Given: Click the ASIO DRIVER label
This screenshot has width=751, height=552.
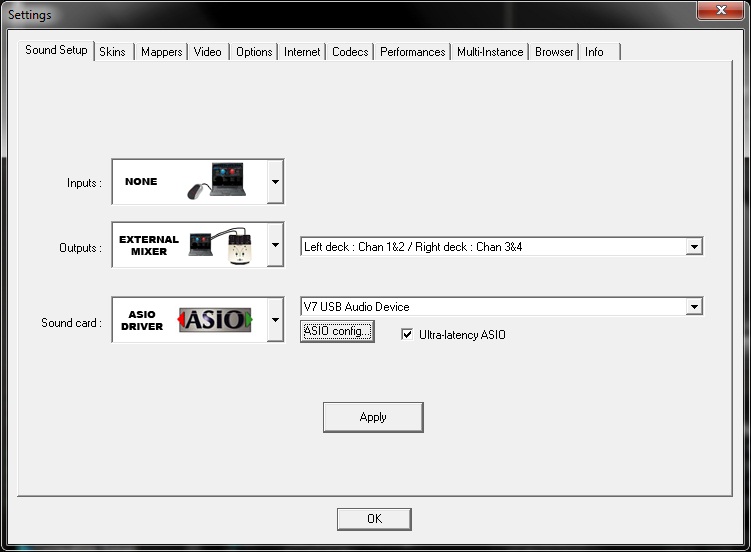Looking at the screenshot, I should [142, 320].
